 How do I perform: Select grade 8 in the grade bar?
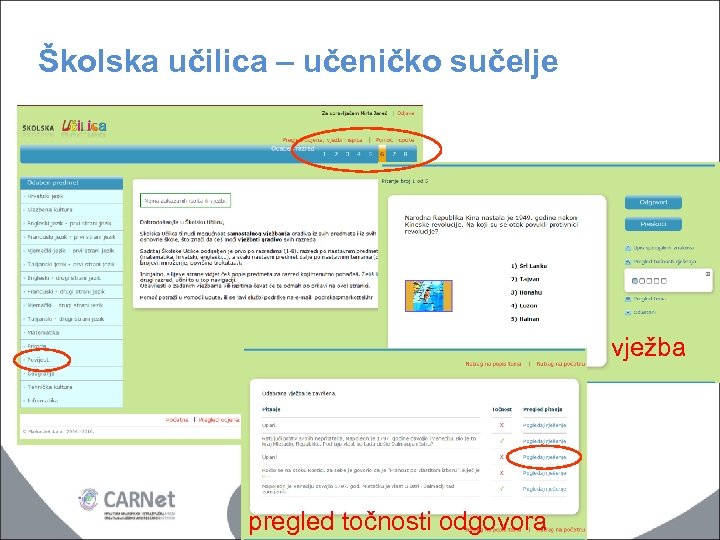(405, 154)
